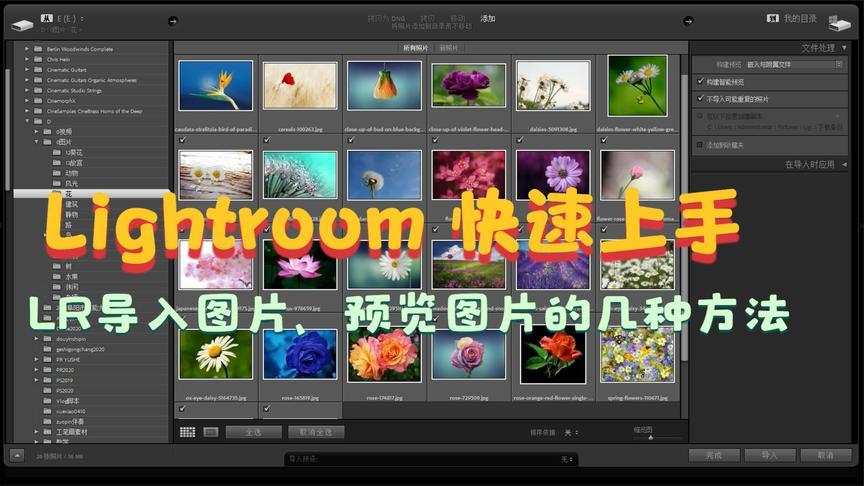864x486 pixels.
Task: Enable 添加到收藏夹 checkbox
Action: coord(700,145)
